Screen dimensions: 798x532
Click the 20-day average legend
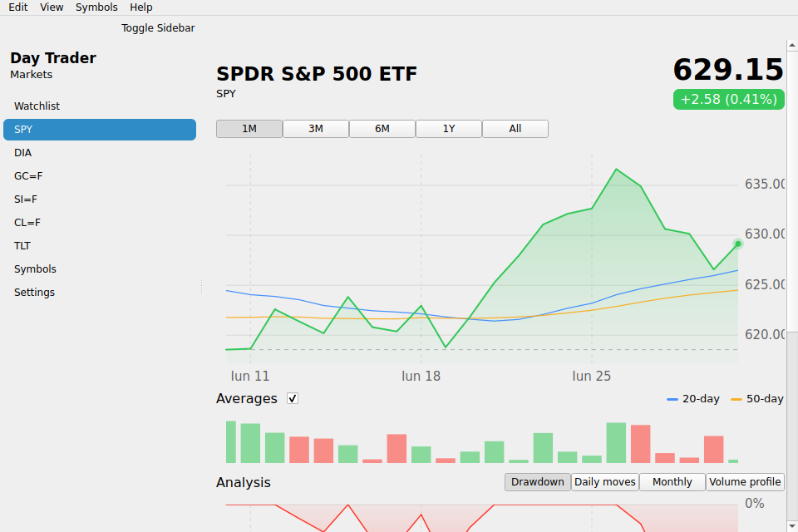(693, 399)
